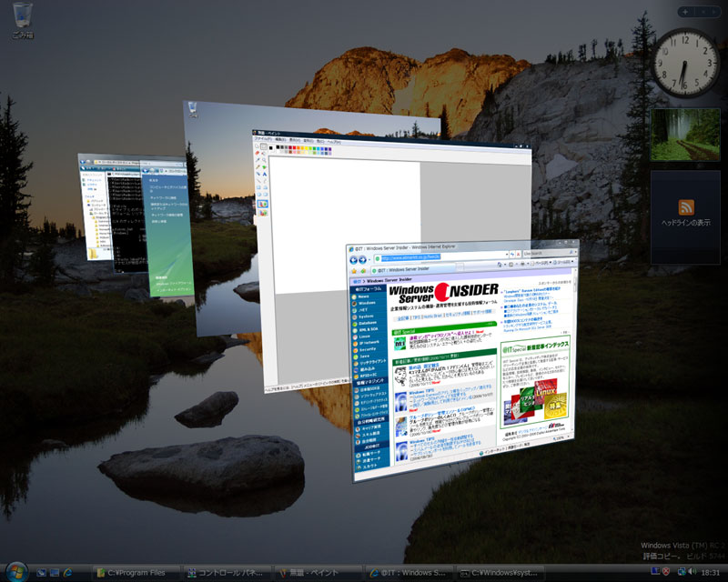Click the Refresh icon in Internet Explorer
Viewport: 728px width, 582px height.
tap(512, 255)
